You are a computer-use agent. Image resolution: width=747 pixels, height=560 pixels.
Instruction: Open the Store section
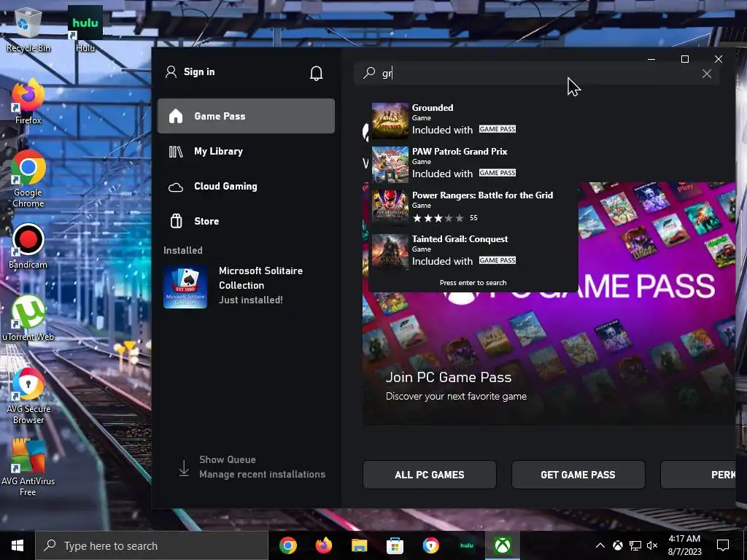click(x=246, y=221)
